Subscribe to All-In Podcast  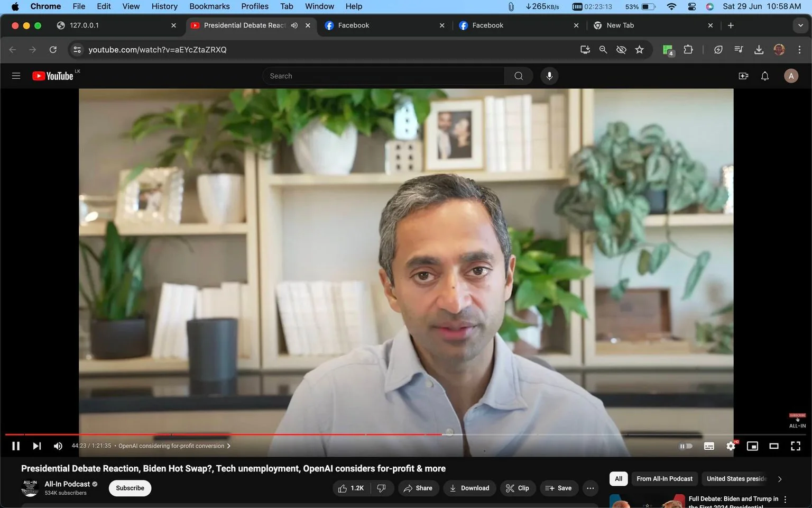pos(130,488)
